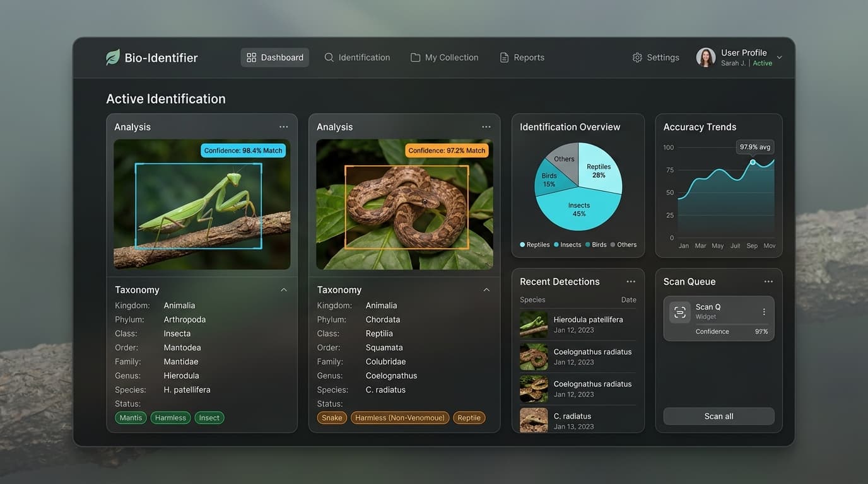Click the Reptiles 28% pie slice
Screen dimensions: 868x484
(599, 169)
